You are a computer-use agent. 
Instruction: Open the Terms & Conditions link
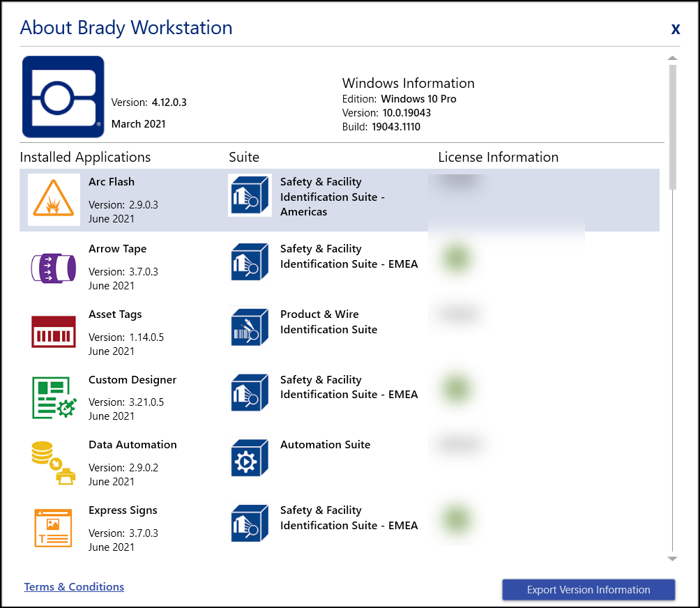[x=74, y=587]
